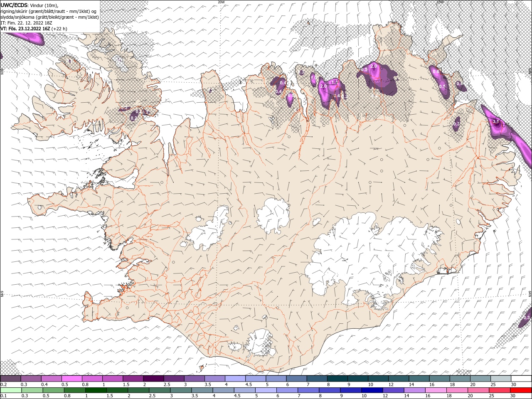Pick the deep navy 10 rain swatch

click(x=372, y=390)
